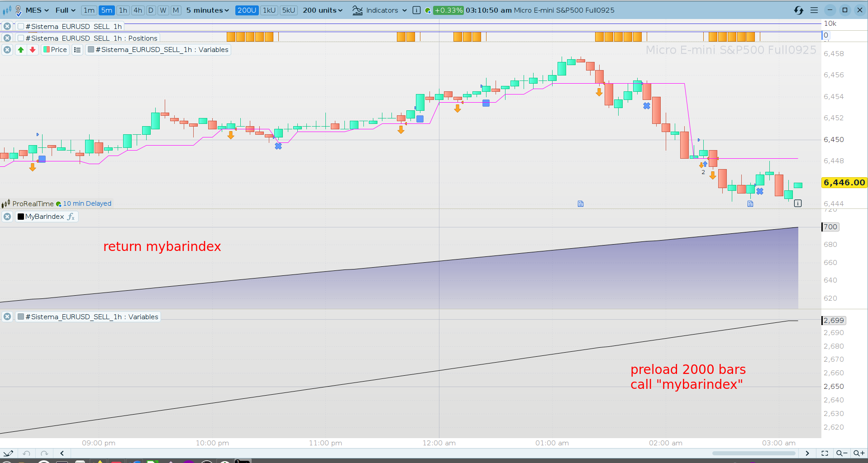Open the MES instrument dropdown

[x=37, y=10]
